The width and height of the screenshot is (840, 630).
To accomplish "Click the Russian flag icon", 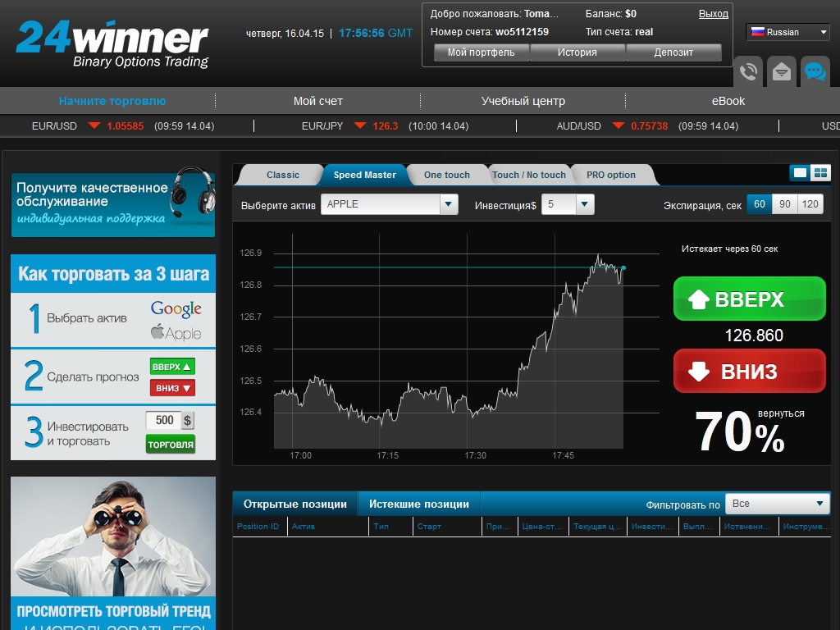I will [758, 32].
